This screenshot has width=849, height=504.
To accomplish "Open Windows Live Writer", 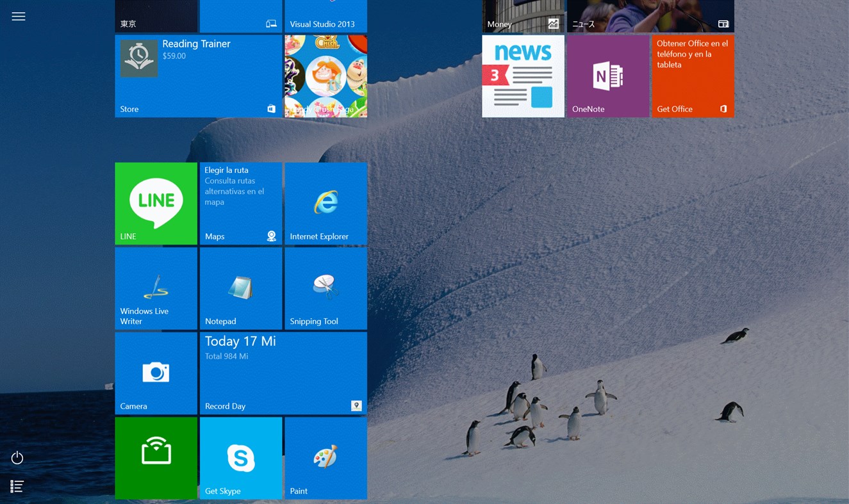I will 156,288.
